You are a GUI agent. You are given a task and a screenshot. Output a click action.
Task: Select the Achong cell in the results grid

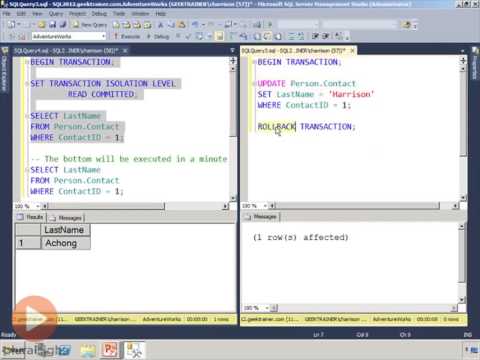click(x=65, y=243)
